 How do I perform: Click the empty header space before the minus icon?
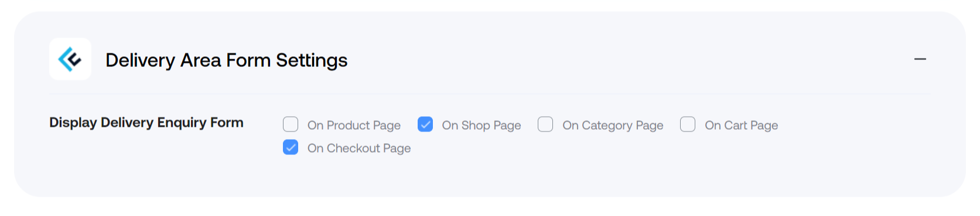(630, 59)
